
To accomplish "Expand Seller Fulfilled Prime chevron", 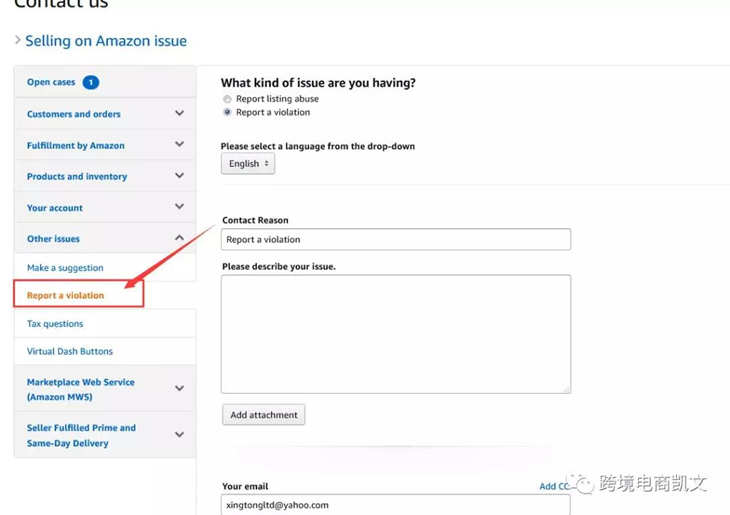I will 179,435.
